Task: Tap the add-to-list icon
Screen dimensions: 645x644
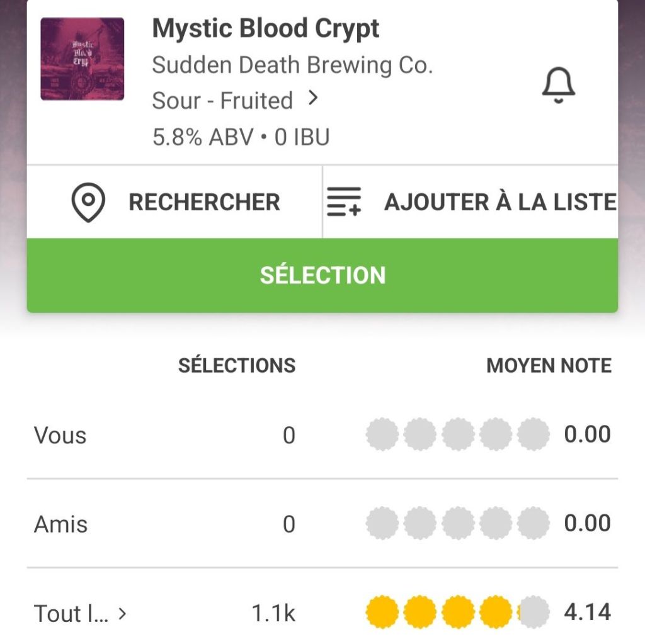Action: (x=344, y=202)
